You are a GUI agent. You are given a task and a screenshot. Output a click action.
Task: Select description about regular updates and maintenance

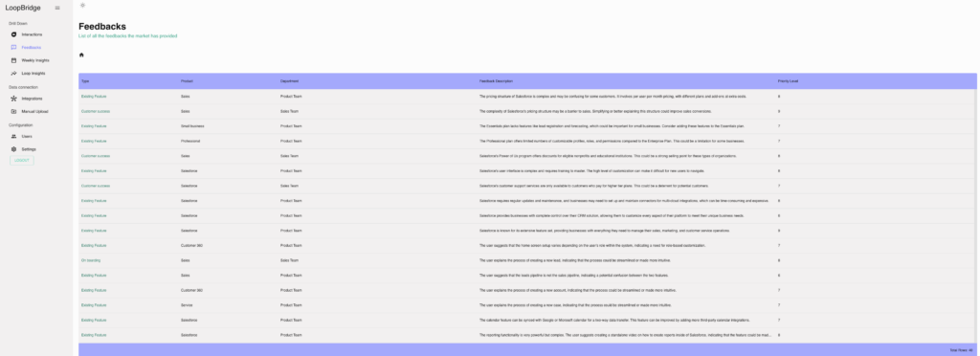pos(624,201)
